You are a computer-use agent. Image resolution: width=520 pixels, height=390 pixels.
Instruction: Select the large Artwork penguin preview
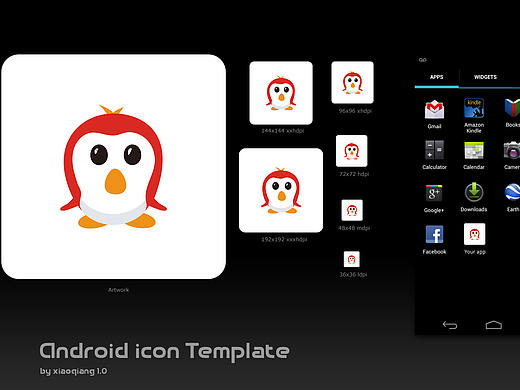tap(114, 167)
